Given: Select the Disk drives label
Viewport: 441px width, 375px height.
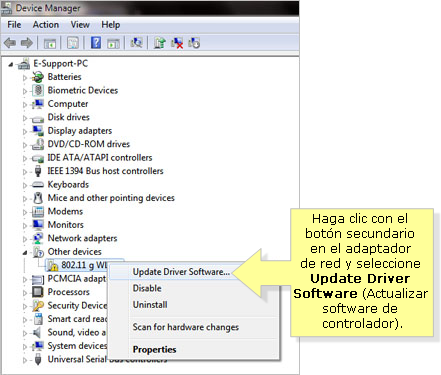Looking at the screenshot, I should 69,117.
